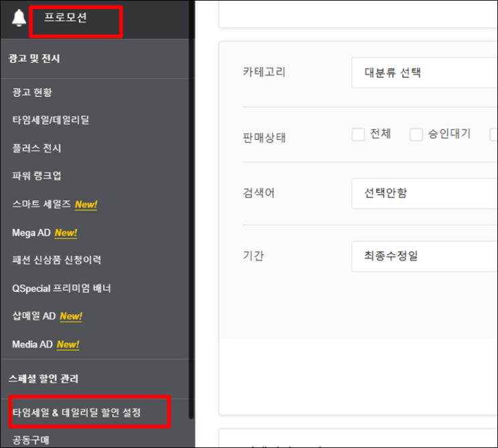Select 공동구매 in sidebar

tap(31, 440)
